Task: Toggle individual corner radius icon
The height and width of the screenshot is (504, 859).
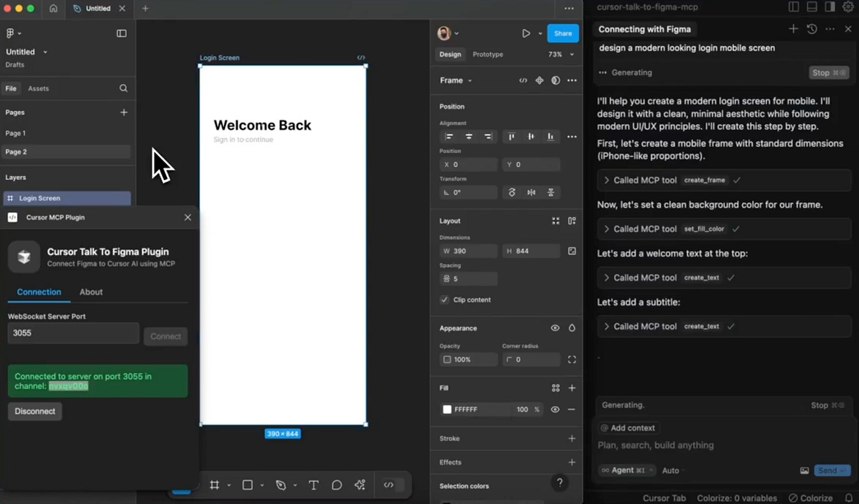Action: (572, 360)
